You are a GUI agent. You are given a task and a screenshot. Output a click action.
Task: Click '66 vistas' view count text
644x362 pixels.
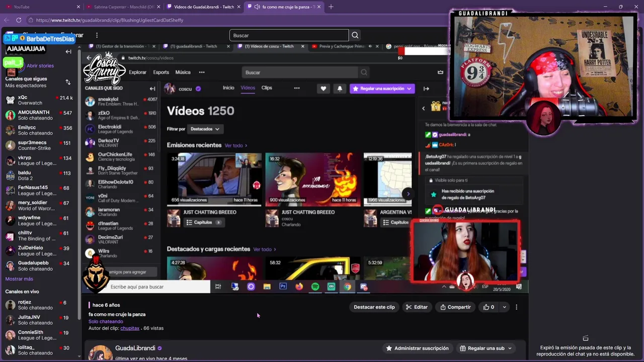point(153,328)
